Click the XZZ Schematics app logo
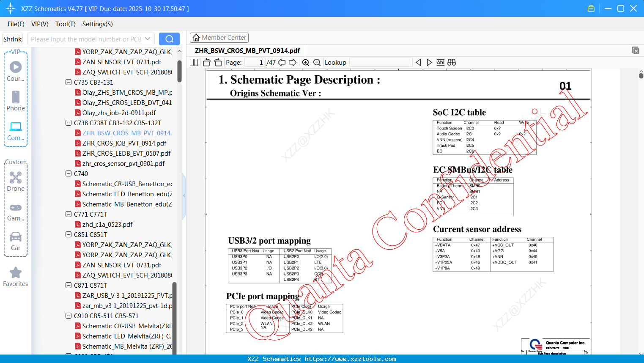The width and height of the screenshot is (644, 363). 11,8
